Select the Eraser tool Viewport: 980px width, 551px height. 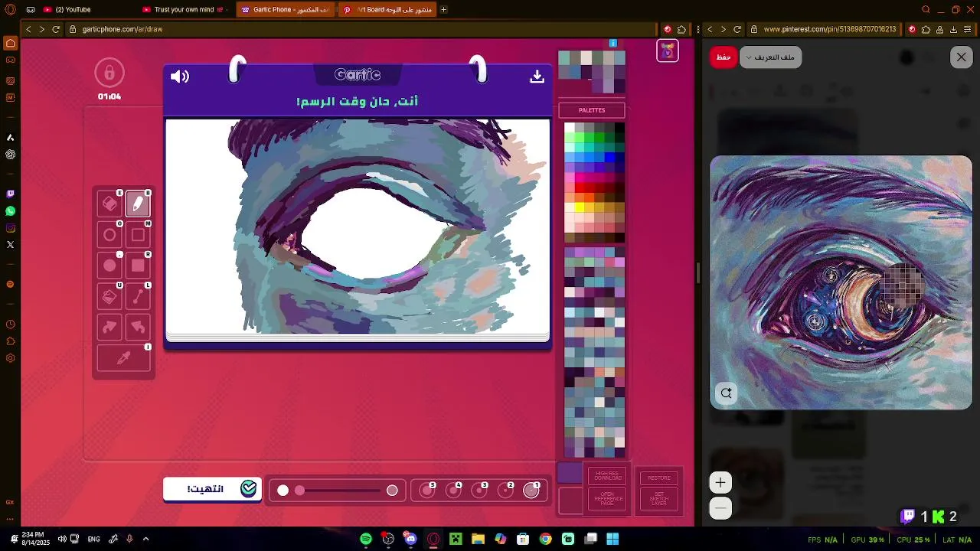coord(109,204)
